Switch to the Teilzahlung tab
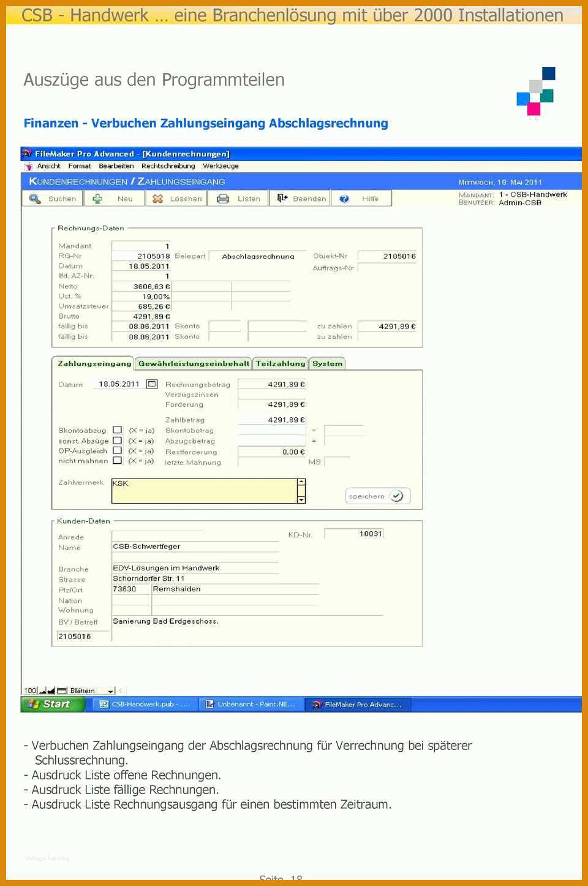The image size is (588, 886). tap(281, 363)
